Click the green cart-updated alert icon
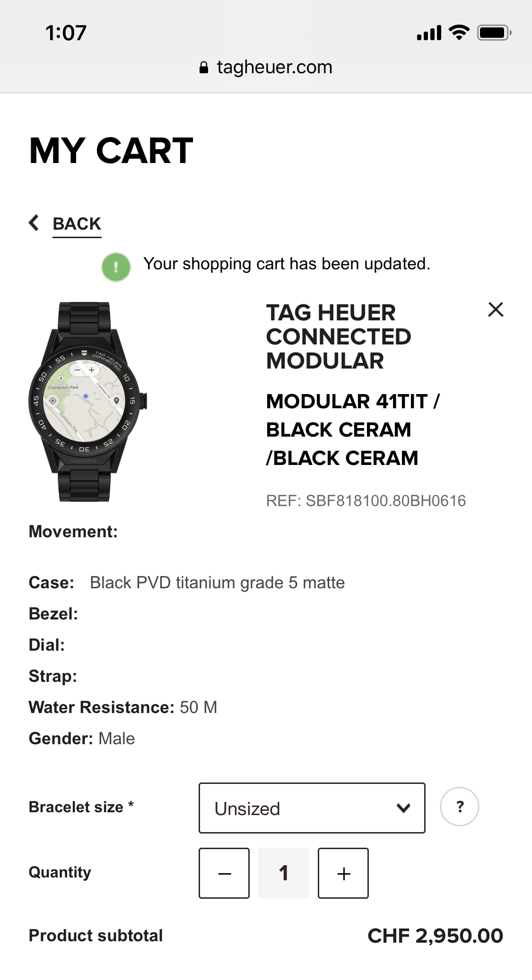This screenshot has width=532, height=980. click(116, 267)
